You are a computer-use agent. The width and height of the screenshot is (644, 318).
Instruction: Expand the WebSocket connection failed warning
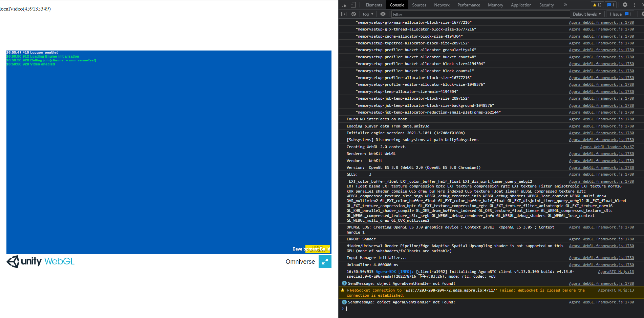(x=348, y=290)
